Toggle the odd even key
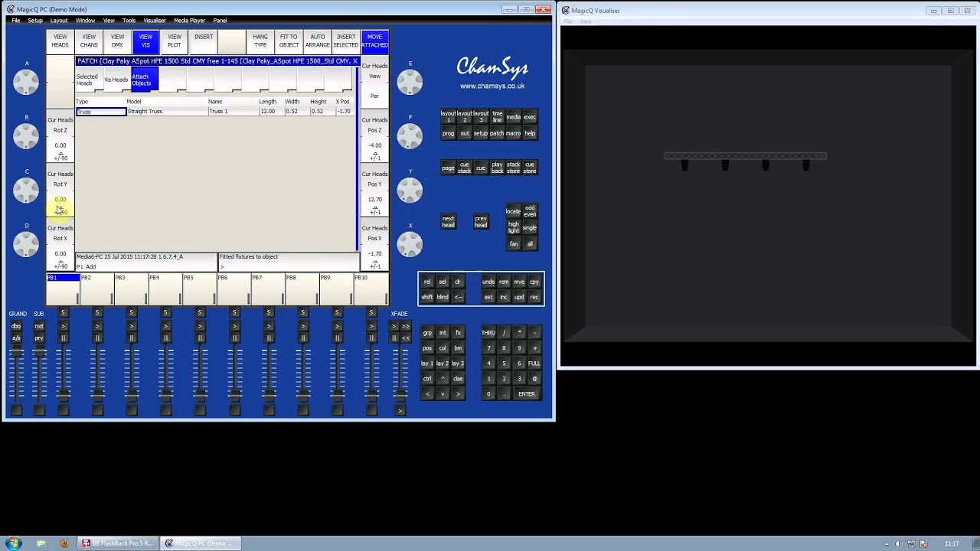 tap(530, 211)
